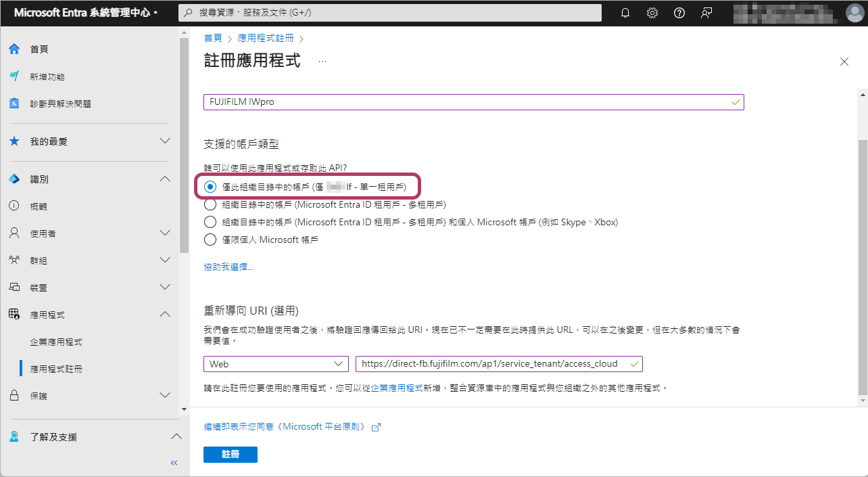Expand the 群組 submenu chevron
This screenshot has height=477, width=868.
[x=164, y=260]
